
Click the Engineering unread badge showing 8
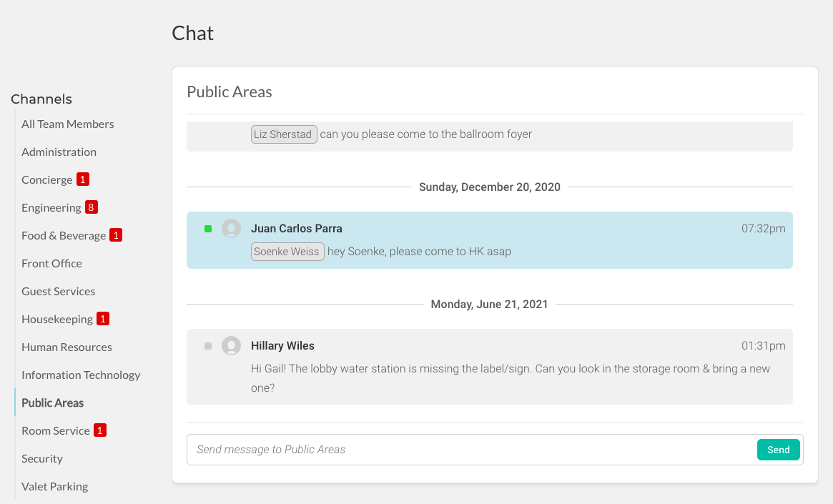click(x=92, y=207)
